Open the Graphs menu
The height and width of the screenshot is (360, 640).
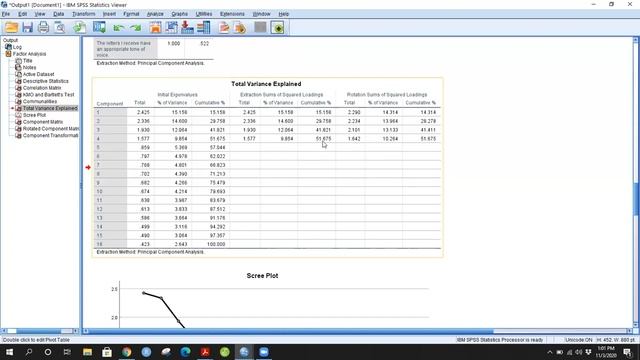(x=180, y=14)
